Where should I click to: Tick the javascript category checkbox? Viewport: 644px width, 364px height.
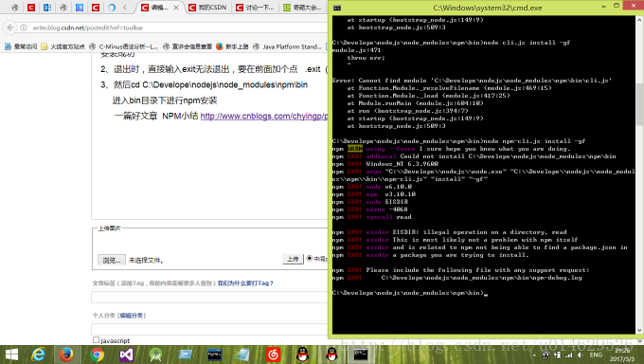[96, 340]
